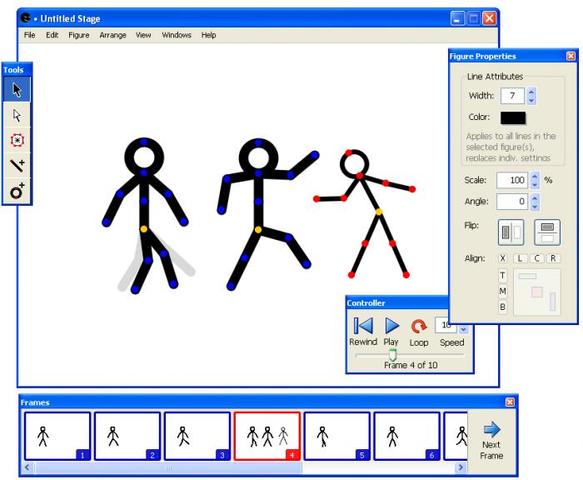Toggle the T top align button
Image resolution: width=583 pixels, height=480 pixels.
(502, 276)
